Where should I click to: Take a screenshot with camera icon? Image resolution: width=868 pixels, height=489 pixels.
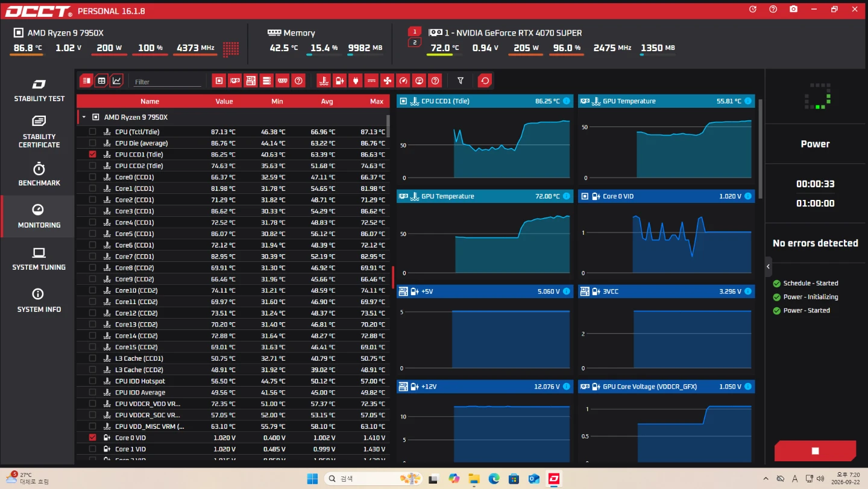pyautogui.click(x=794, y=9)
